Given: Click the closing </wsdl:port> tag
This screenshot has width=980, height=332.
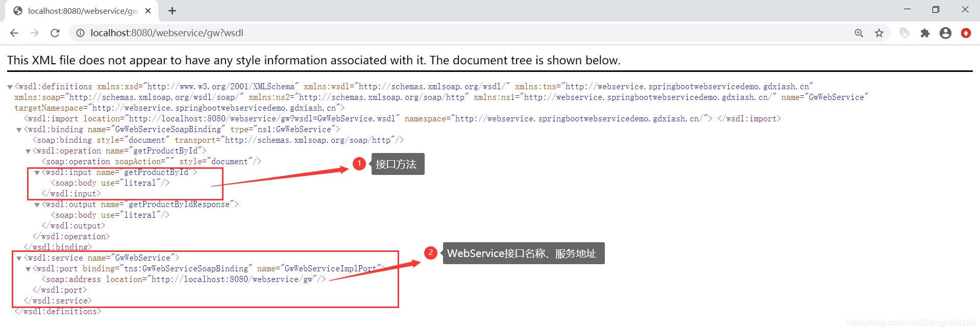Looking at the screenshot, I should (x=60, y=290).
